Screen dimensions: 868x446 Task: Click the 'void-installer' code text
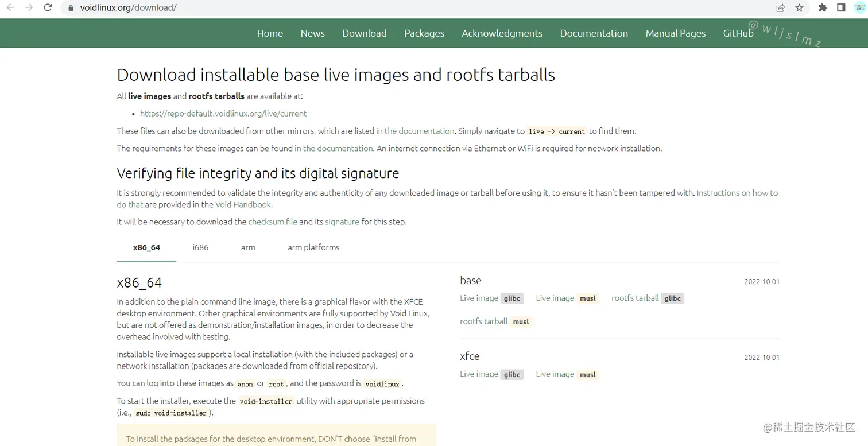click(x=266, y=401)
